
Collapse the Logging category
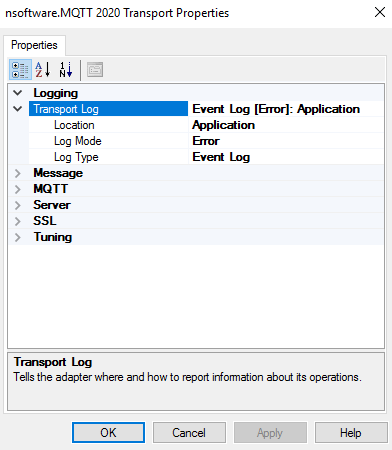[18, 93]
